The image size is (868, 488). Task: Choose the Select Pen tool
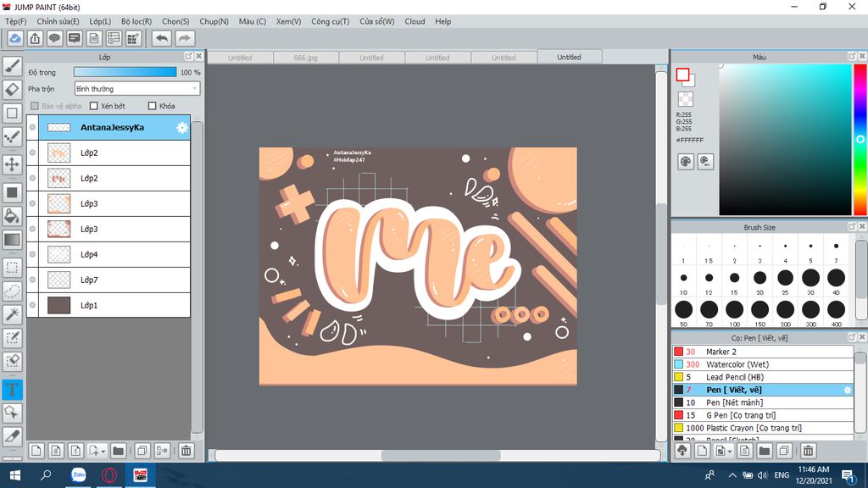click(12, 337)
